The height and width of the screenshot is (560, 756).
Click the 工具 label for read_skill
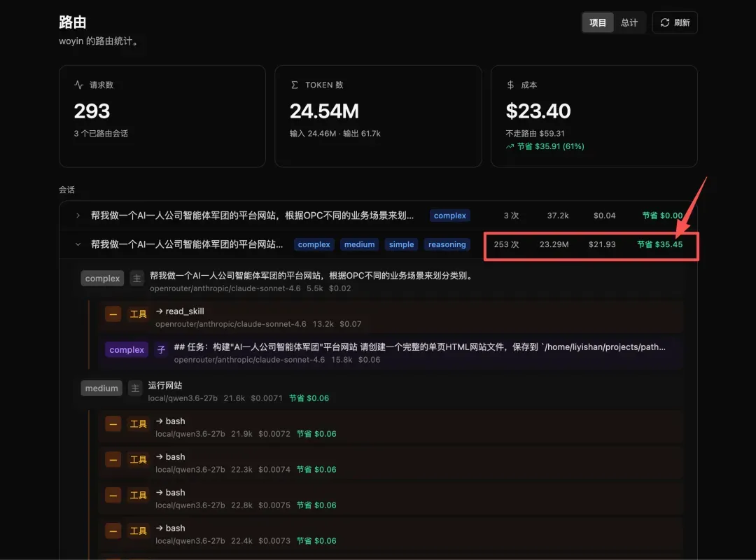point(138,314)
